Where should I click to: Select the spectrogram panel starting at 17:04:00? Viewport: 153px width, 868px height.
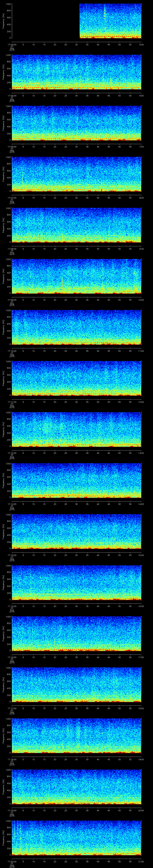[76, 21]
